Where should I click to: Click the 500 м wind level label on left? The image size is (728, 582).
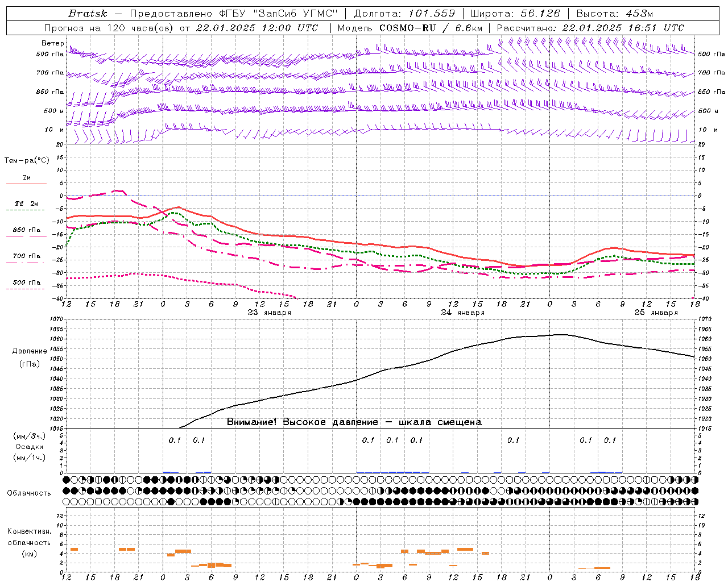coord(54,111)
